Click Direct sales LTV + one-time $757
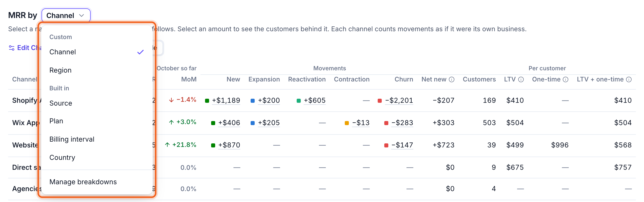The height and width of the screenshot is (202, 644). pos(623,167)
